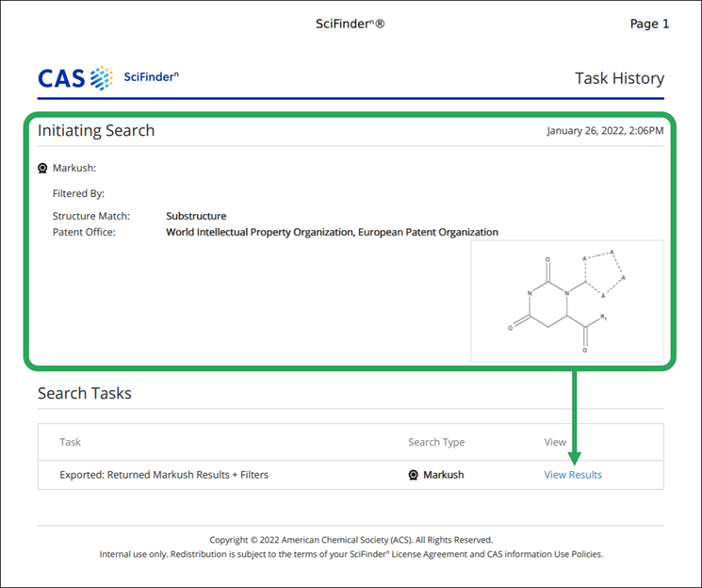Click the 'SciFinder' page title at top
This screenshot has height=588, width=702.
(351, 24)
